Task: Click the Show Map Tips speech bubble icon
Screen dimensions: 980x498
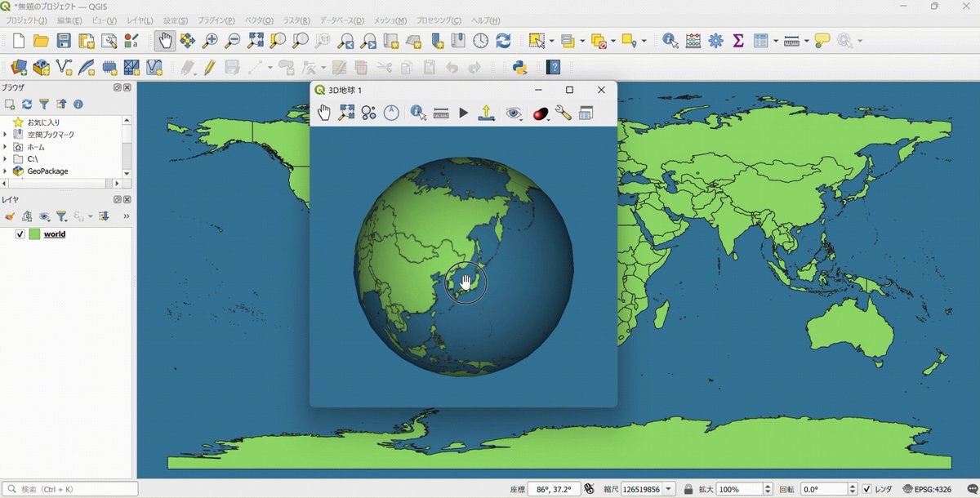Action: [822, 41]
